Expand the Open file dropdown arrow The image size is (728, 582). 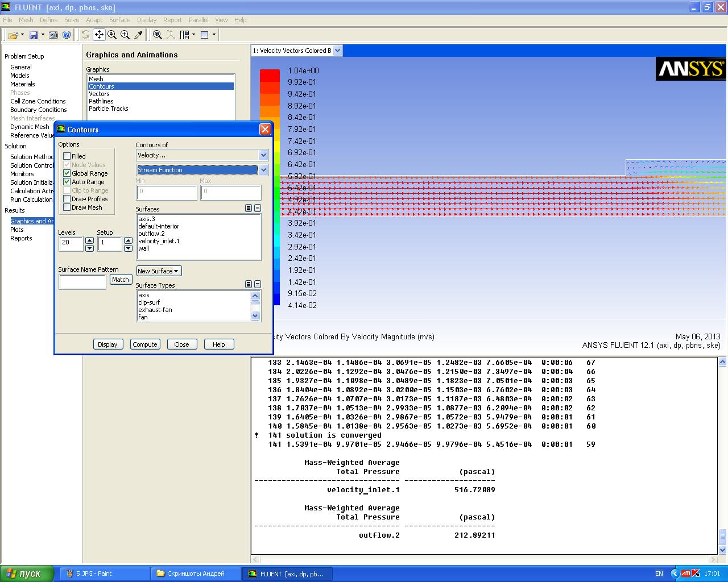tap(22, 35)
